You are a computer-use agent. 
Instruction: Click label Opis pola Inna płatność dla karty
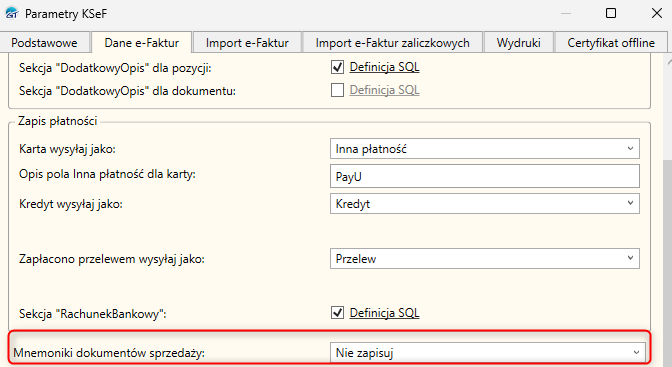click(x=107, y=174)
